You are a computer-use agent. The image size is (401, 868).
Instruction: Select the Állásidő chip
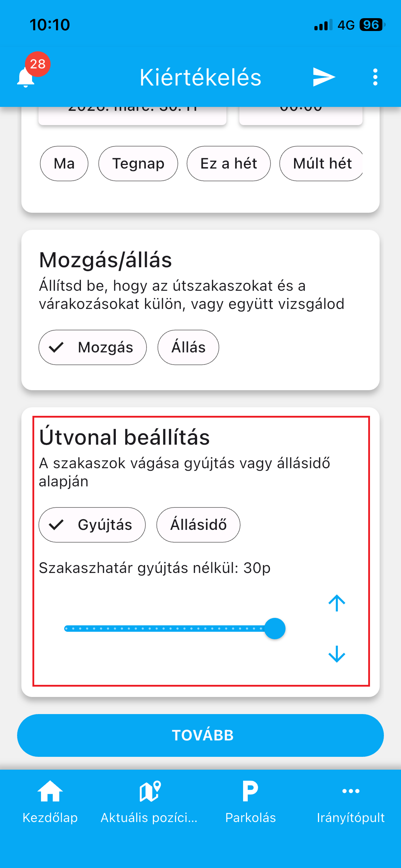click(198, 525)
